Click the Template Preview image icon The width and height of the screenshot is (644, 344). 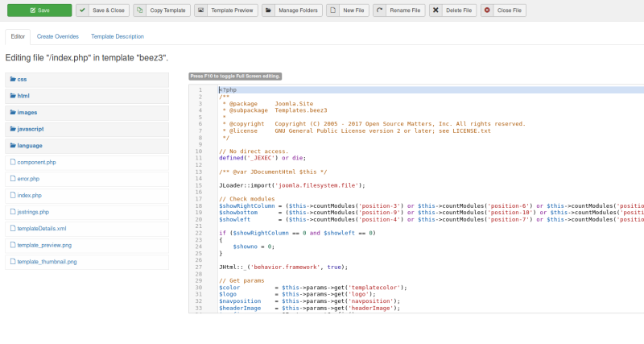coord(202,10)
